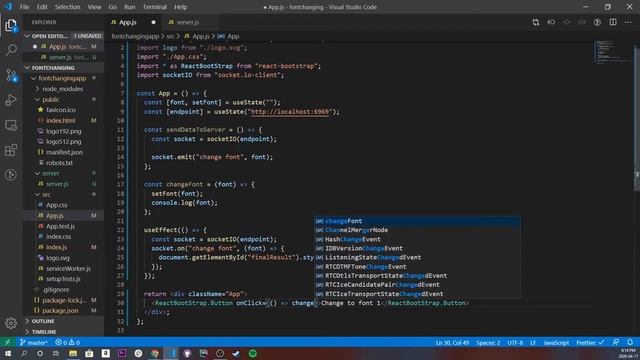
Task: Click the Split Editor icon
Action: [613, 22]
